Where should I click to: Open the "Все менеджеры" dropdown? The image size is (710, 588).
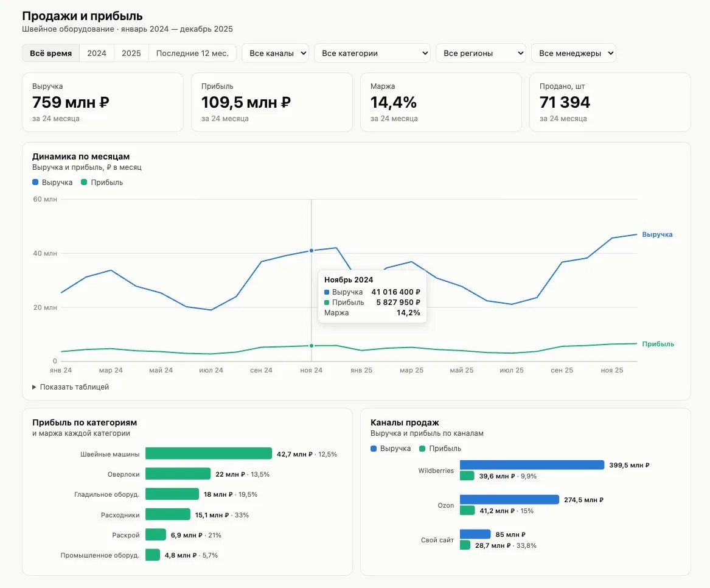pyautogui.click(x=573, y=53)
